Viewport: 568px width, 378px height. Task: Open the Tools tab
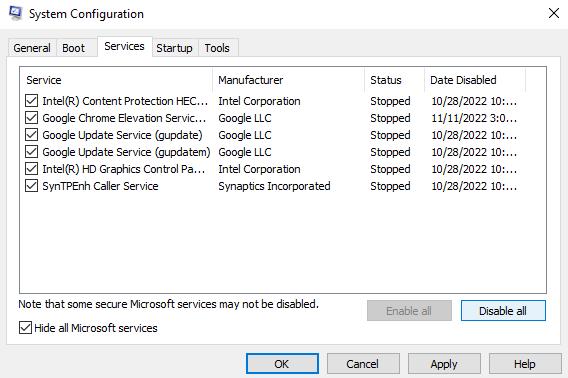217,48
